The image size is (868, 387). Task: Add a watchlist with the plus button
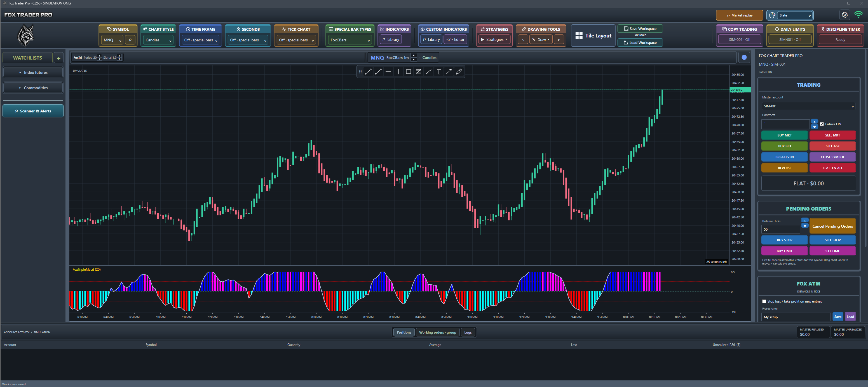tap(59, 58)
